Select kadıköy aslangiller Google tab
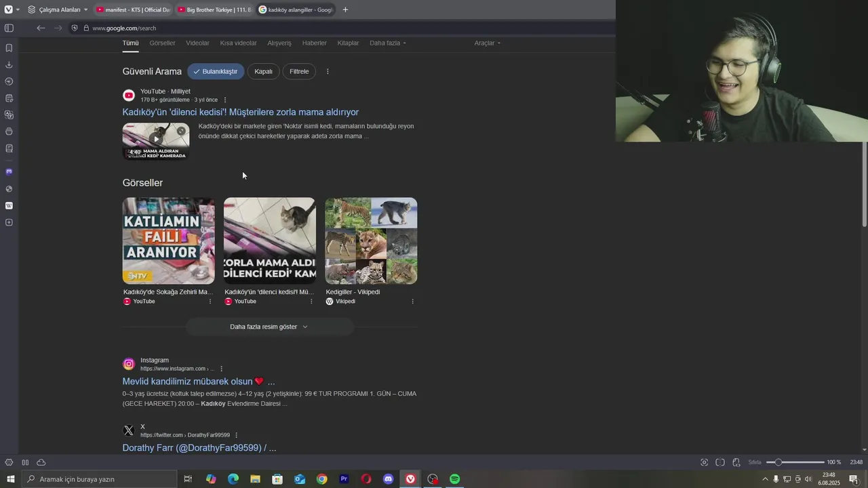868x488 pixels. tap(296, 9)
